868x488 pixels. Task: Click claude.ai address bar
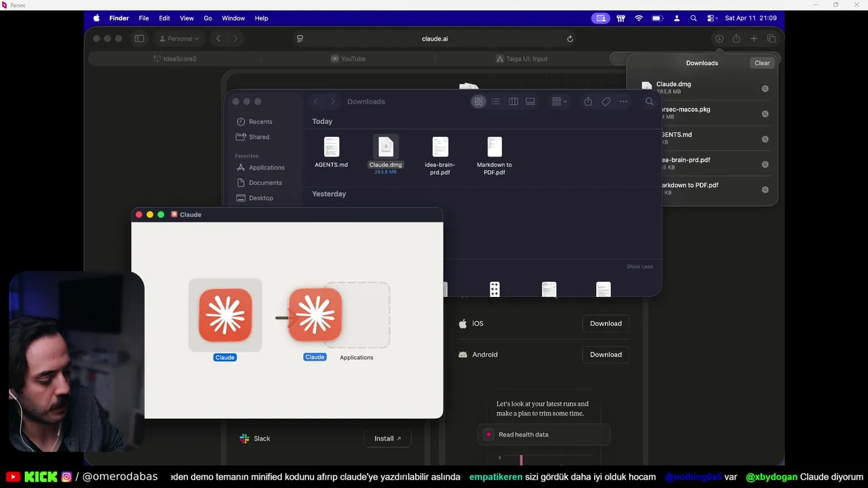point(435,39)
